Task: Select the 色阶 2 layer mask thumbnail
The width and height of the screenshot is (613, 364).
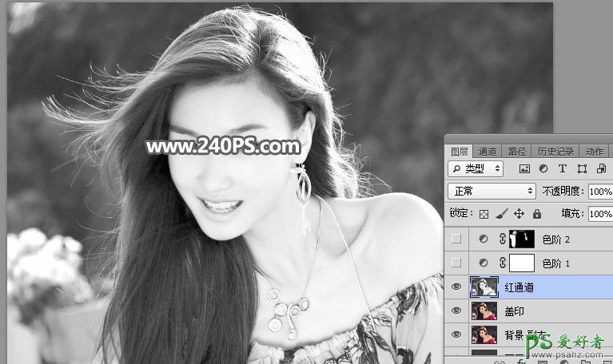Action: [522, 239]
